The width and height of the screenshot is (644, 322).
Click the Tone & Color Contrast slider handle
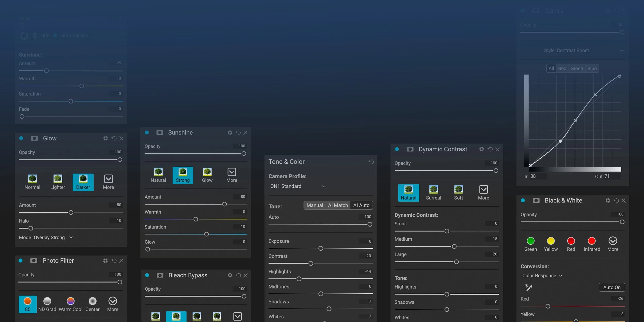point(311,264)
